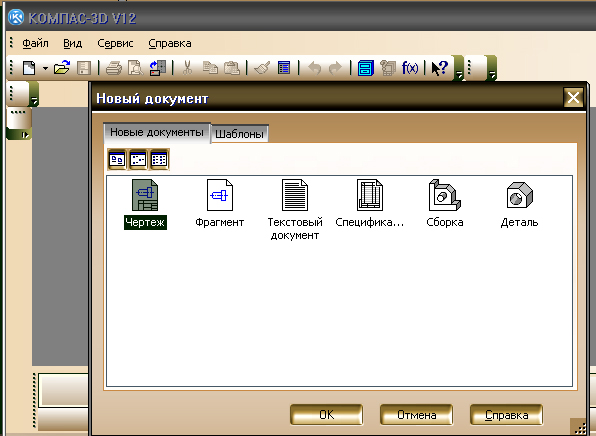Click the Справка button in dialog
The height and width of the screenshot is (436, 596).
click(x=507, y=415)
